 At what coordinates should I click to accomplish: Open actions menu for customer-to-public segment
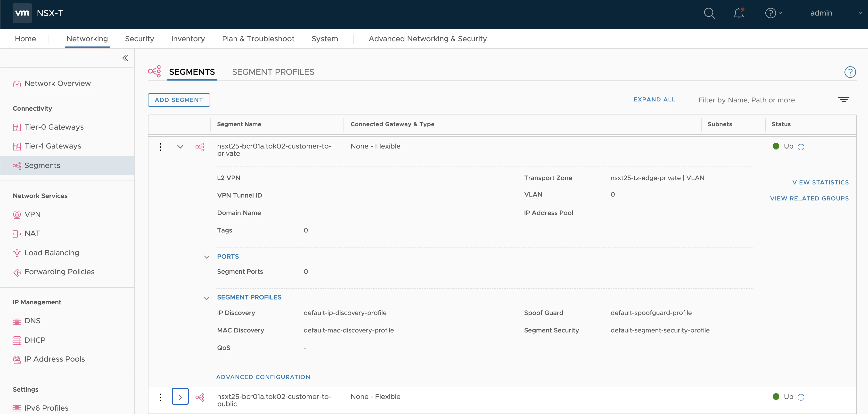[160, 397]
